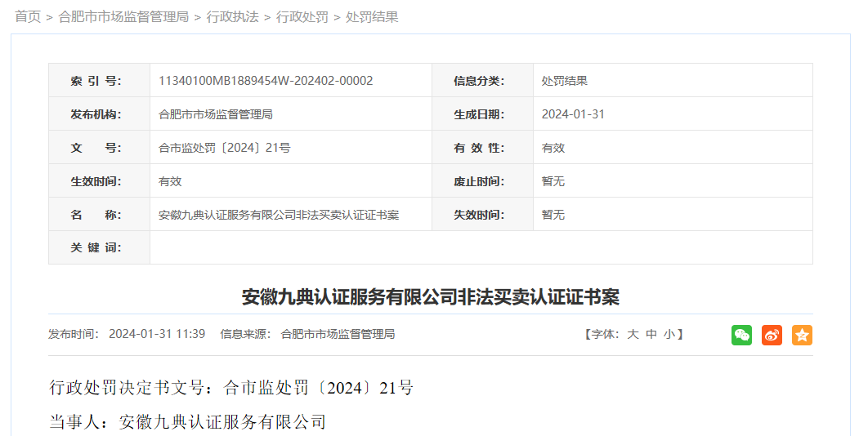Click the orange star favorites icon
Image resolution: width=868 pixels, height=436 pixels.
[802, 335]
